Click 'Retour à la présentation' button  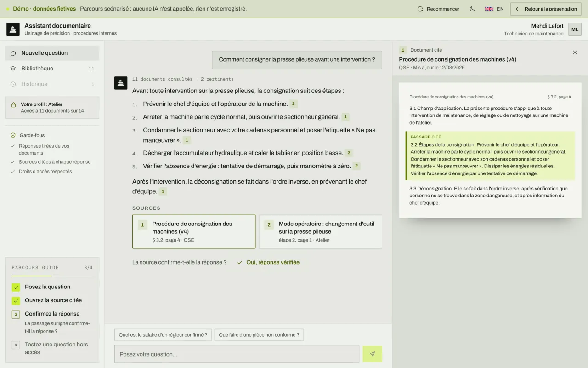click(x=546, y=9)
